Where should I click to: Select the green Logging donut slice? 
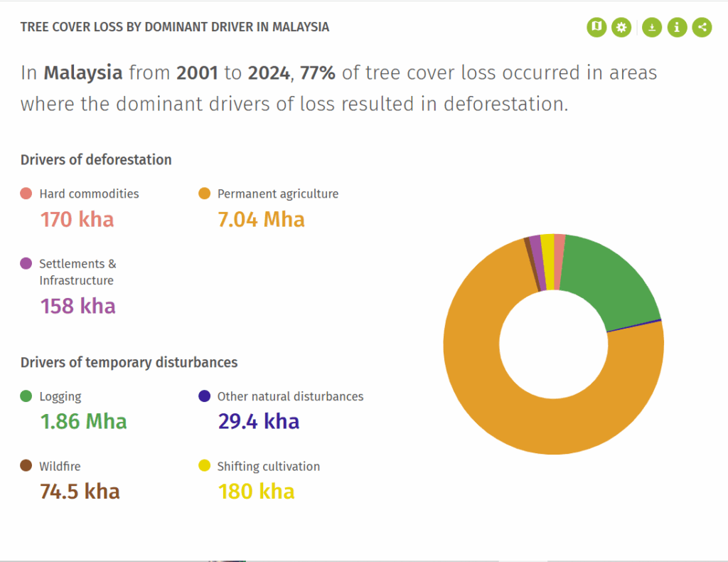pos(613,279)
